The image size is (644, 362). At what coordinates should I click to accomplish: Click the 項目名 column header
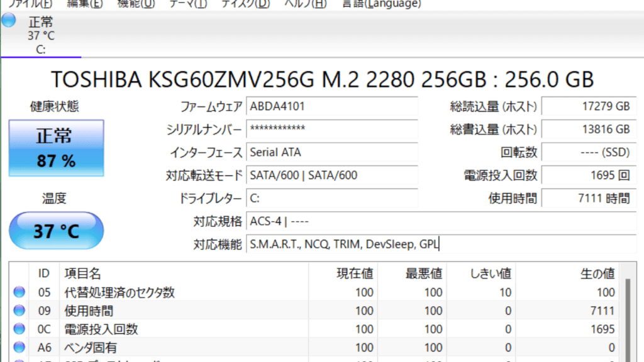click(x=82, y=273)
